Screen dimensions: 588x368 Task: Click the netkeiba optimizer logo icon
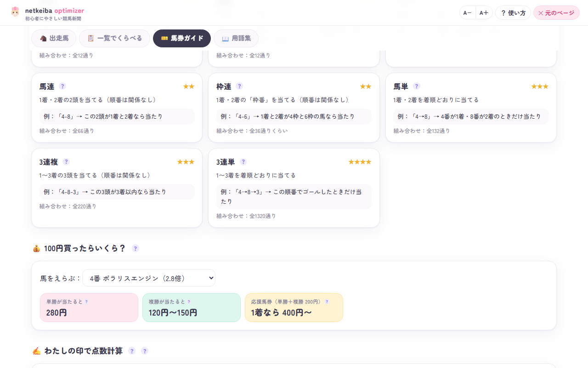(15, 12)
